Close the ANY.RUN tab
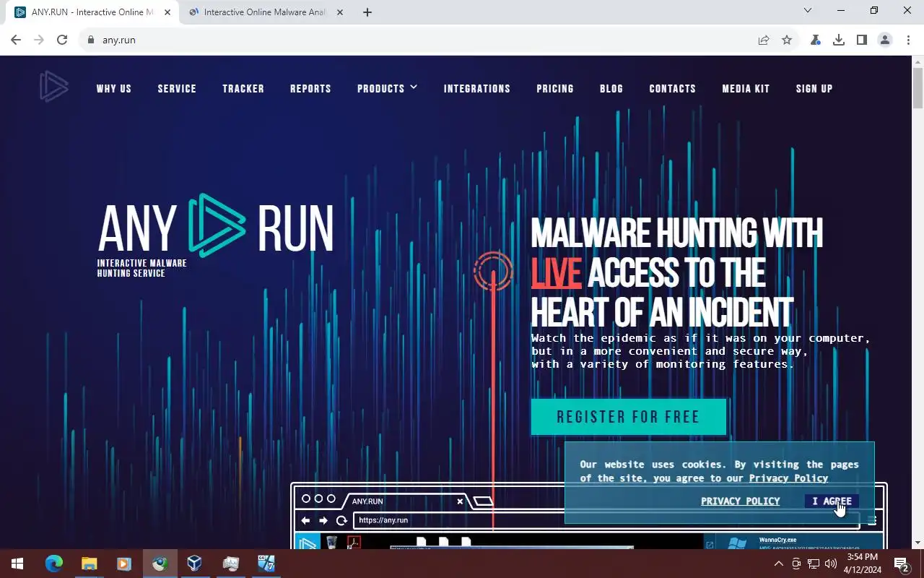 click(167, 12)
